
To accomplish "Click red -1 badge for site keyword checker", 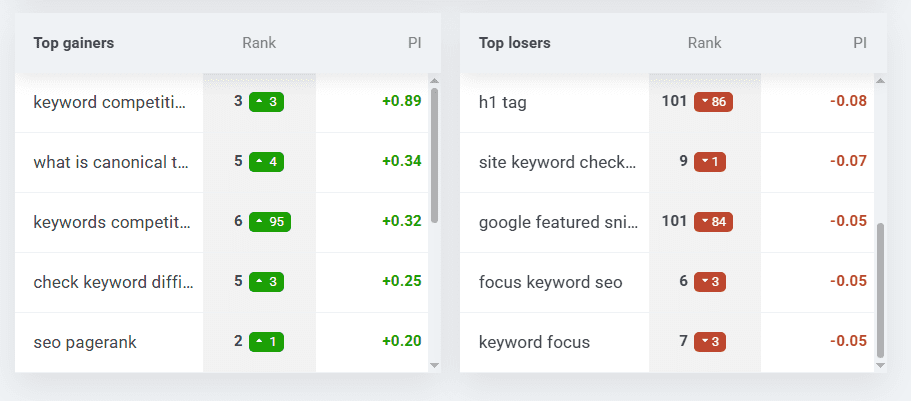I will 712,161.
